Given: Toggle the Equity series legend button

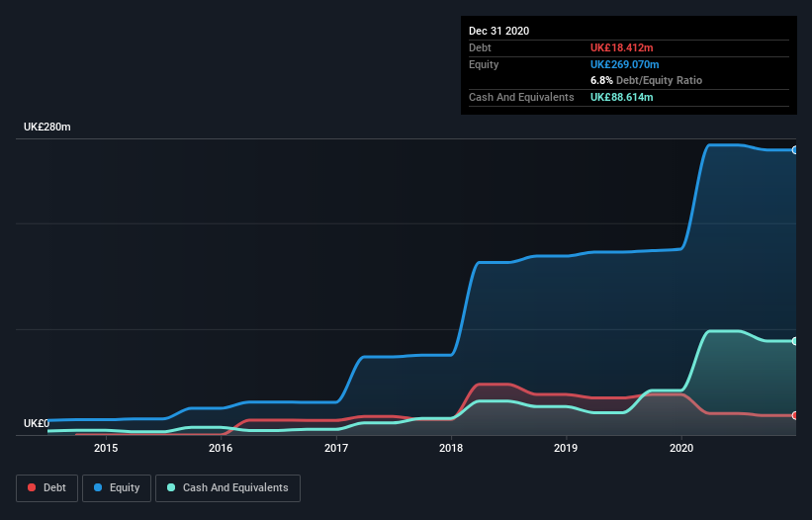Looking at the screenshot, I should 117,488.
